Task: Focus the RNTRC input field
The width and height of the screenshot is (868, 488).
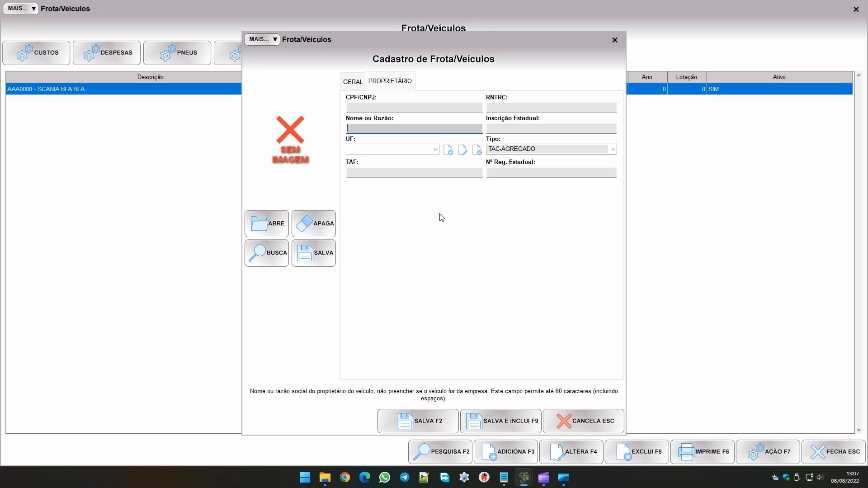Action: point(551,108)
